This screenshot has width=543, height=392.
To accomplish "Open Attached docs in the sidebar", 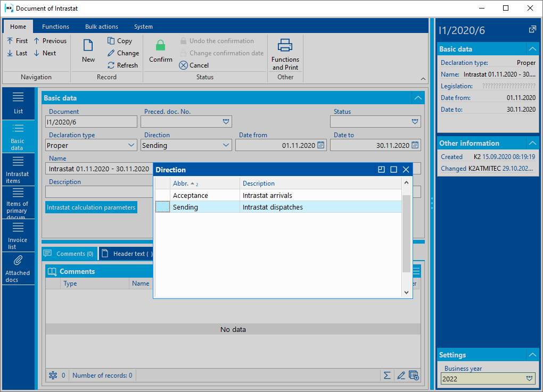I will pyautogui.click(x=18, y=269).
